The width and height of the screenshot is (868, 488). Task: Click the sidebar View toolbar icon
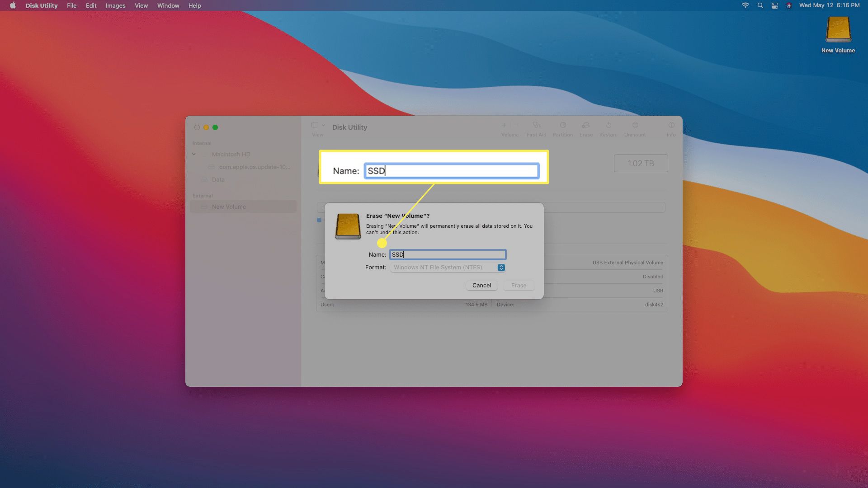point(315,125)
